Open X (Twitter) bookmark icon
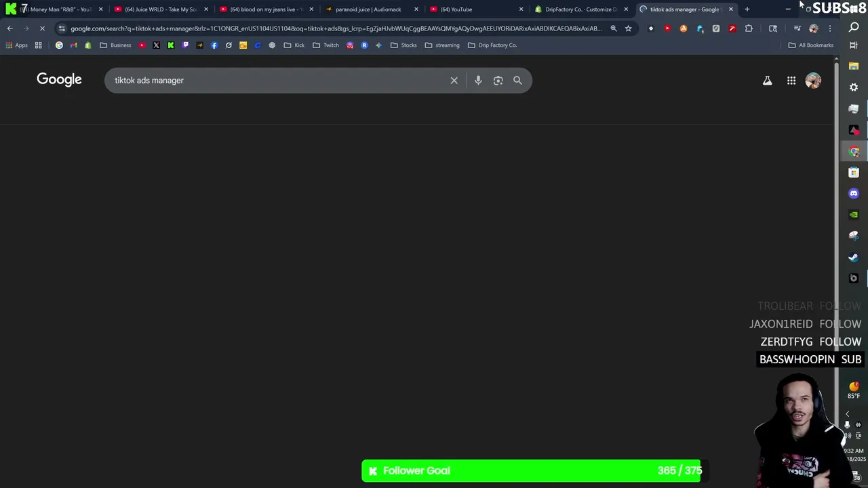Image resolution: width=868 pixels, height=488 pixels. pos(156,45)
